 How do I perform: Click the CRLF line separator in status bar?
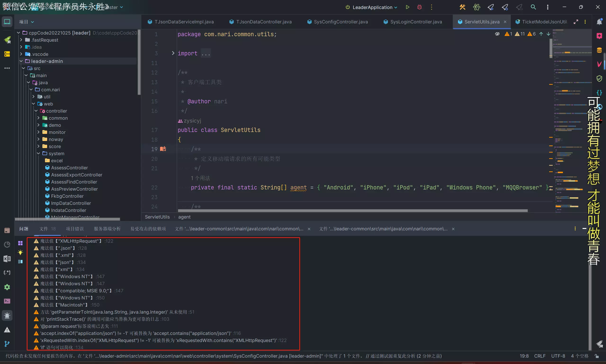[539, 356]
